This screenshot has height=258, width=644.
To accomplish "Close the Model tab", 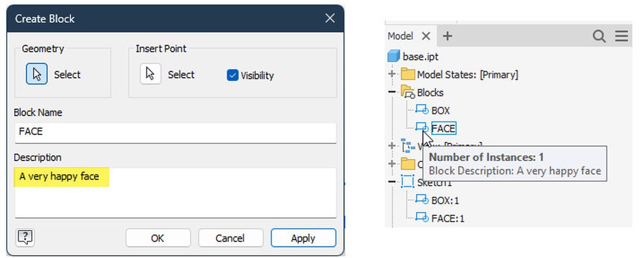I will pos(426,36).
